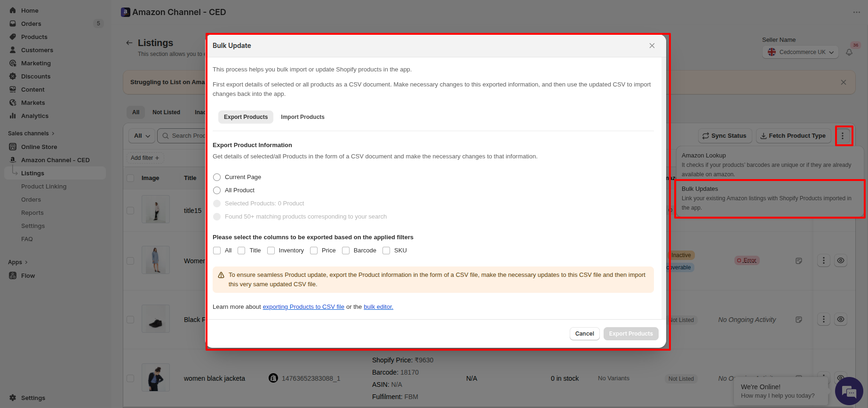Choose Amazon Lookup menu entry
The height and width of the screenshot is (408, 868).
pyautogui.click(x=770, y=165)
